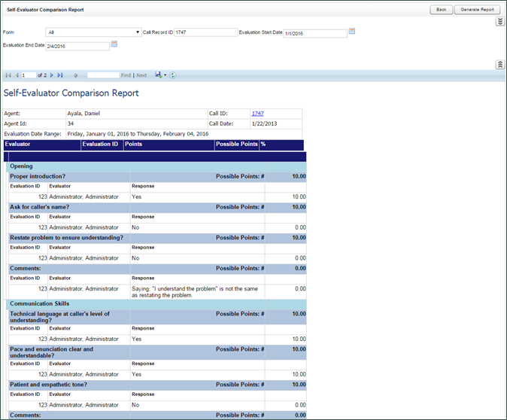Image resolution: width=507 pixels, height=420 pixels.
Task: Click Find link in report toolbar
Action: [126, 75]
